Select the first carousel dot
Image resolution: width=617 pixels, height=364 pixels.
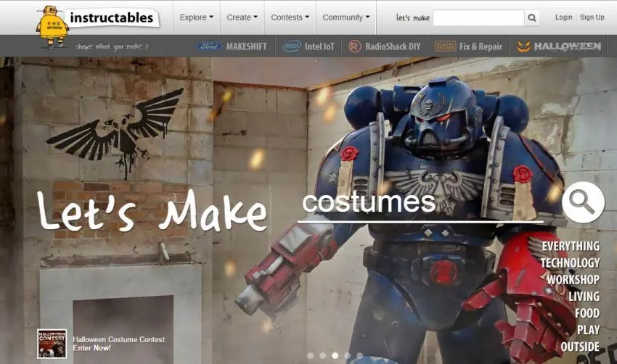click(x=311, y=355)
